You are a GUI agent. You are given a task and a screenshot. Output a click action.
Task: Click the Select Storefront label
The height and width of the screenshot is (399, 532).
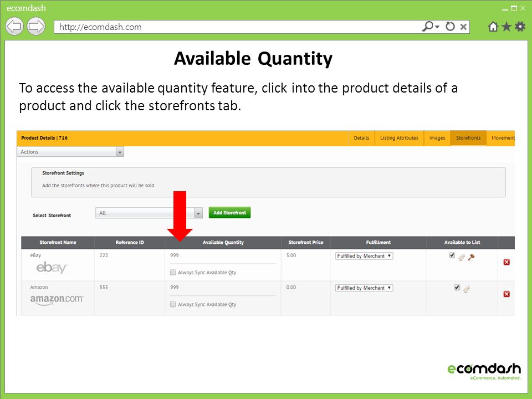(x=52, y=216)
